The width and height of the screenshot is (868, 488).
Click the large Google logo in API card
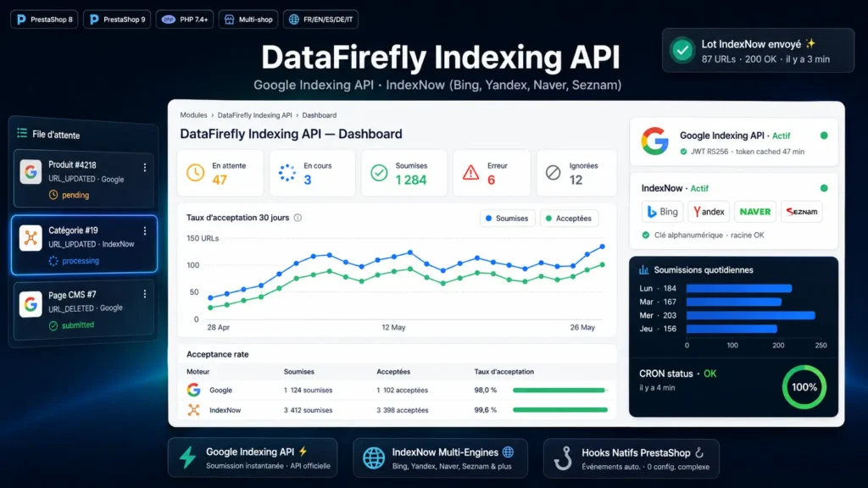tap(655, 141)
